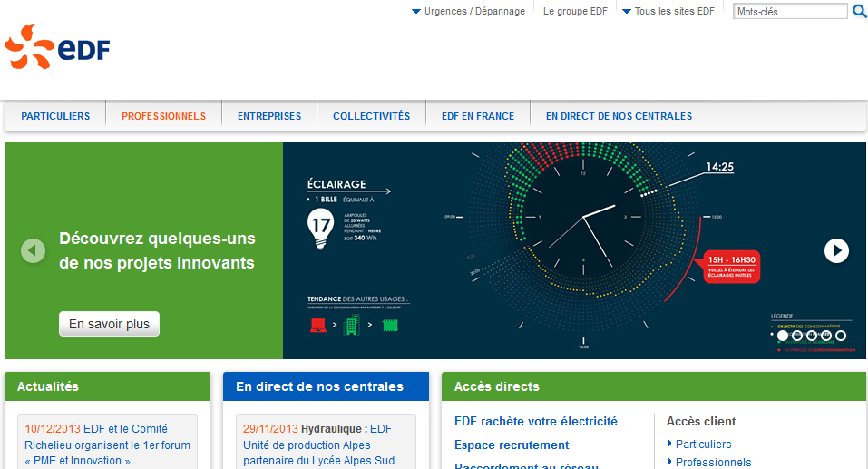Open Professionnels under Accès client
868x469 pixels.
click(x=714, y=462)
